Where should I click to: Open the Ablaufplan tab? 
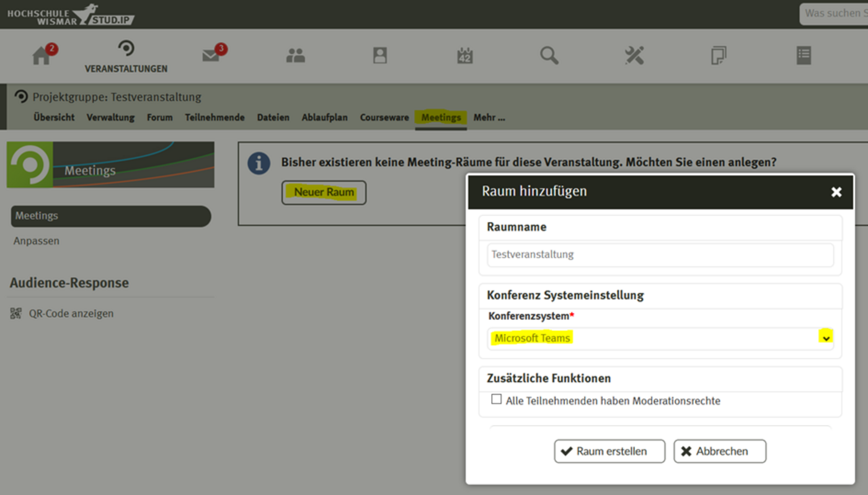325,117
